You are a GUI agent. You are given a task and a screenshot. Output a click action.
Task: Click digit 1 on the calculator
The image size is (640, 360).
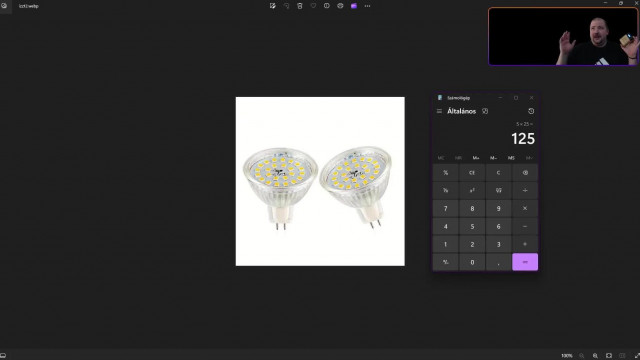(x=445, y=244)
